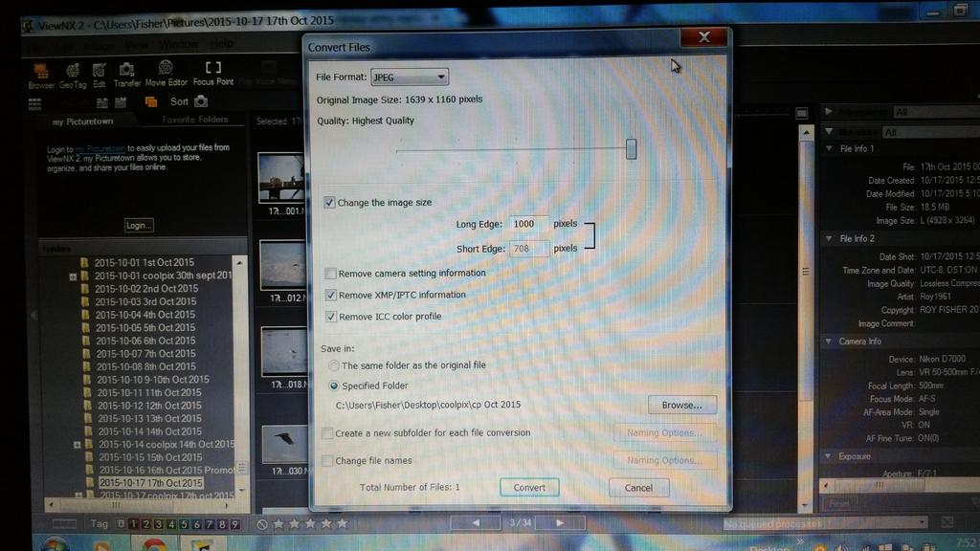Screen dimensions: 980x551
Task: Open the Help menu
Action: 221,43
